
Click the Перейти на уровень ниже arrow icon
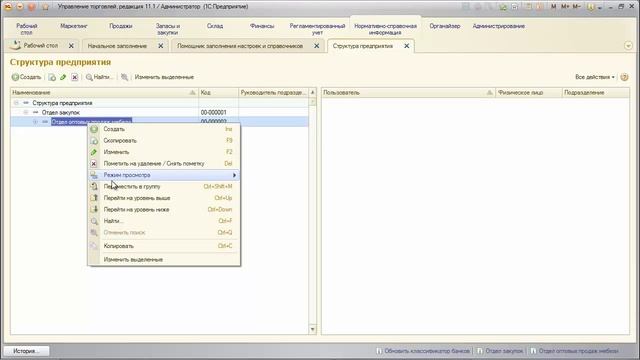pos(94,209)
